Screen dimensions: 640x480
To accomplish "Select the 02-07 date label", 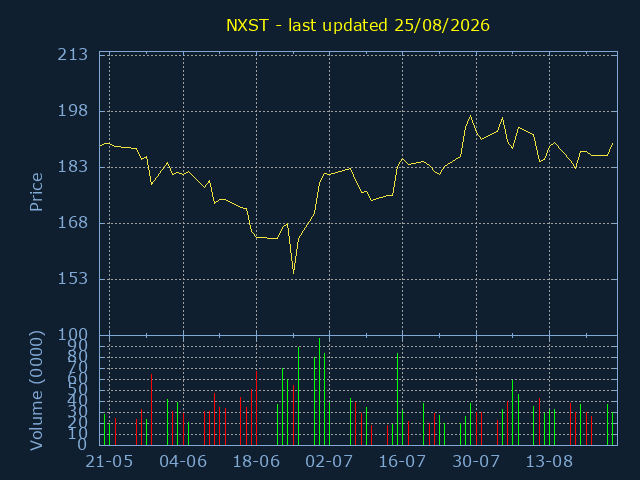I will click(329, 462).
